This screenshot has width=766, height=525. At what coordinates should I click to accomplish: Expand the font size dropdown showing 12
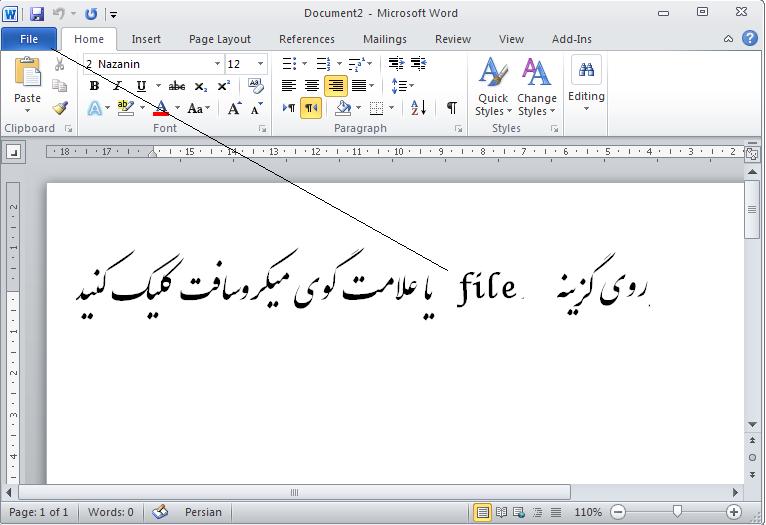tap(261, 64)
